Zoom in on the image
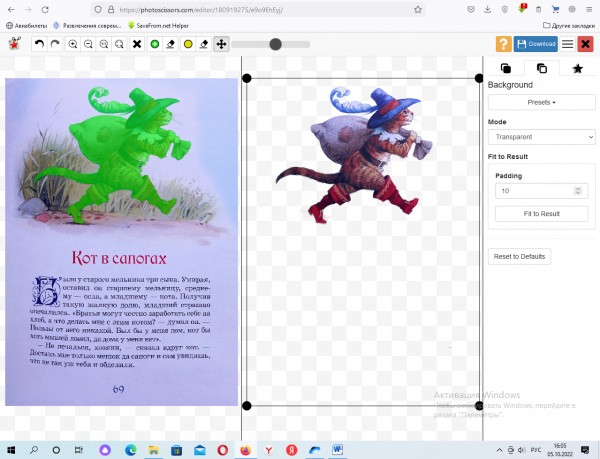The width and height of the screenshot is (600, 459). [73, 44]
